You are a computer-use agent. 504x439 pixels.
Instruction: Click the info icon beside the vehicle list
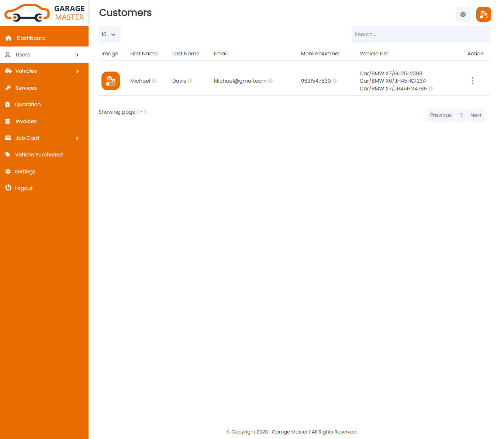pyautogui.click(x=431, y=89)
